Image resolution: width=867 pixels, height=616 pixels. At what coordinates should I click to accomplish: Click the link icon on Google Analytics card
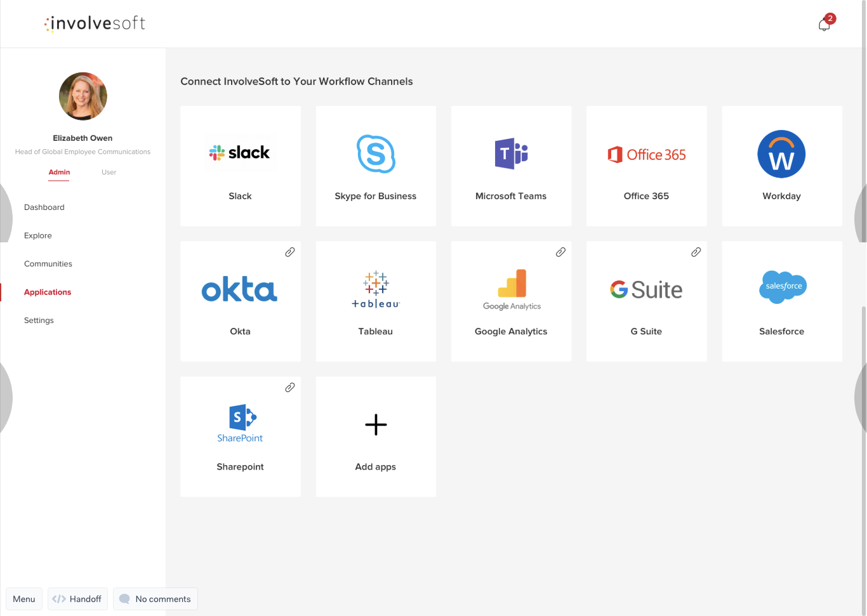[560, 252]
